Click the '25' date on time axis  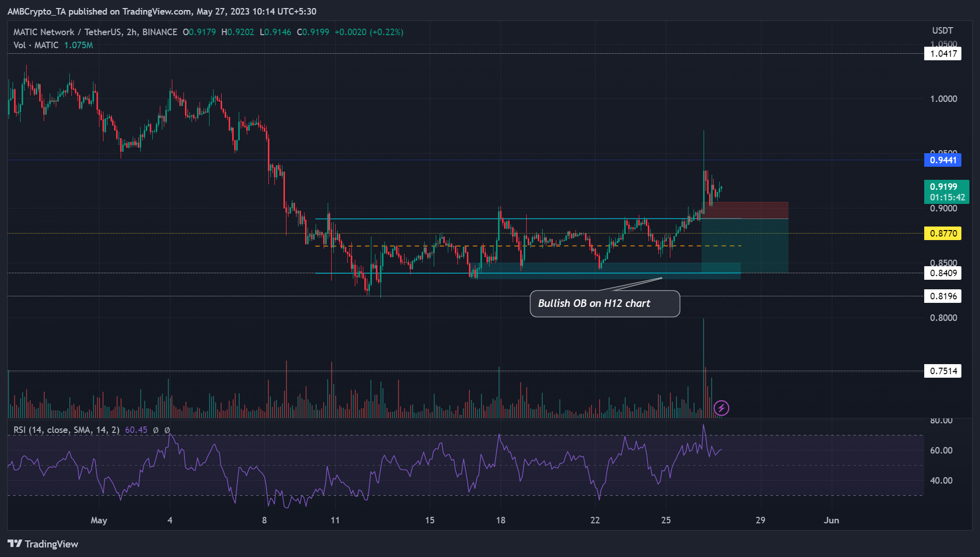[x=666, y=520]
